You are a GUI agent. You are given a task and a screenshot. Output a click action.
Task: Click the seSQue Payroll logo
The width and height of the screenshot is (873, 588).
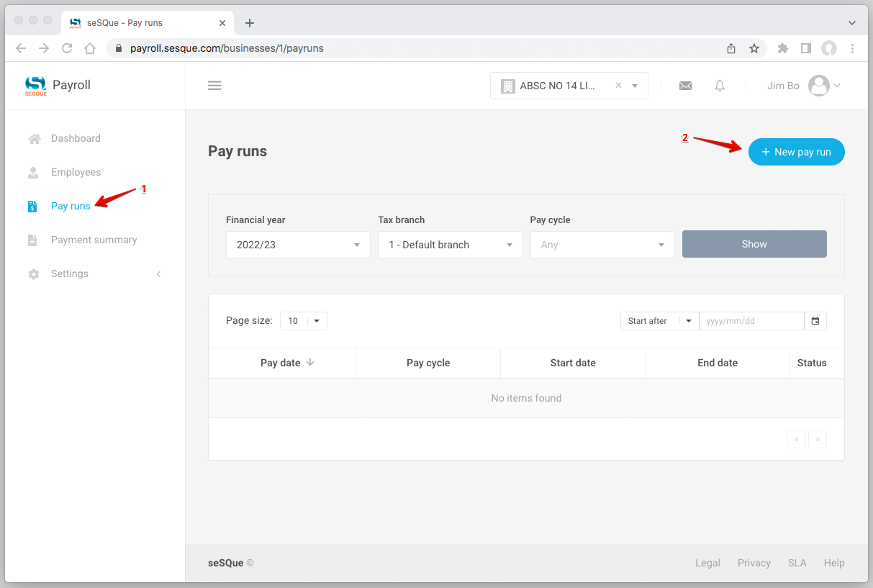(x=58, y=86)
